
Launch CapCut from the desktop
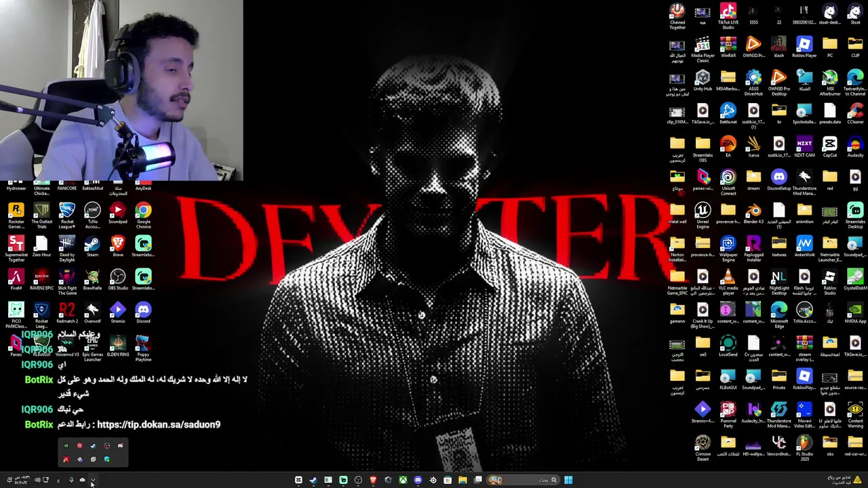[830, 148]
